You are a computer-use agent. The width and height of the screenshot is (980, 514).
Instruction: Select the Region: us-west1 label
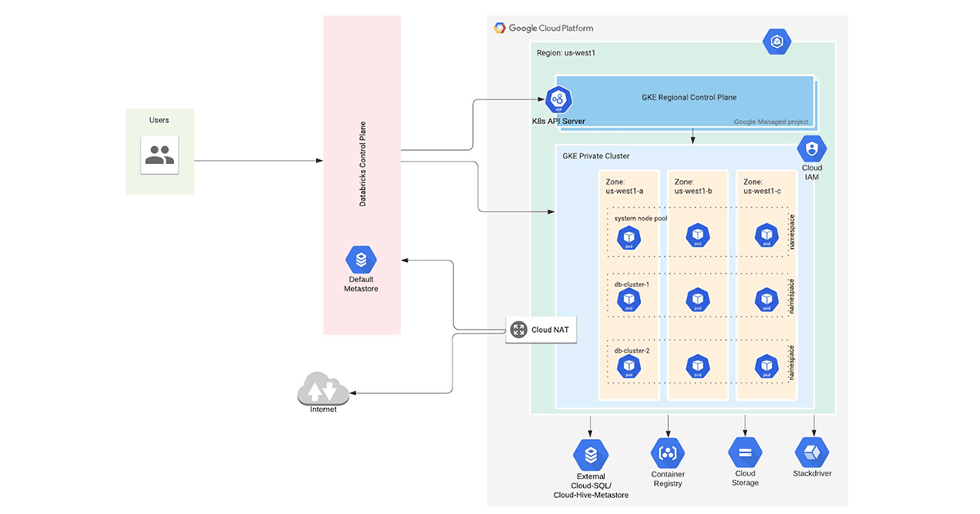click(x=566, y=52)
